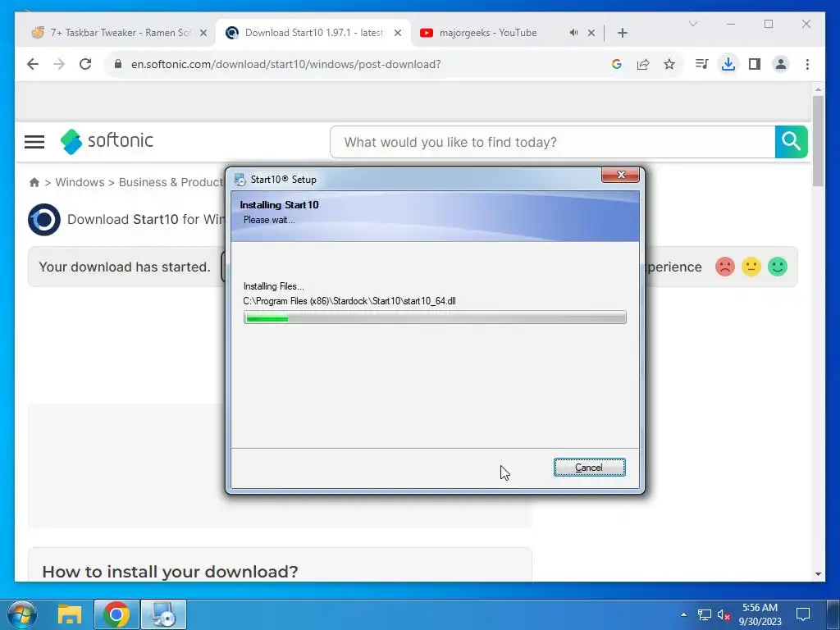Close the Start10 Setup dialog
The height and width of the screenshot is (630, 840).
[620, 176]
